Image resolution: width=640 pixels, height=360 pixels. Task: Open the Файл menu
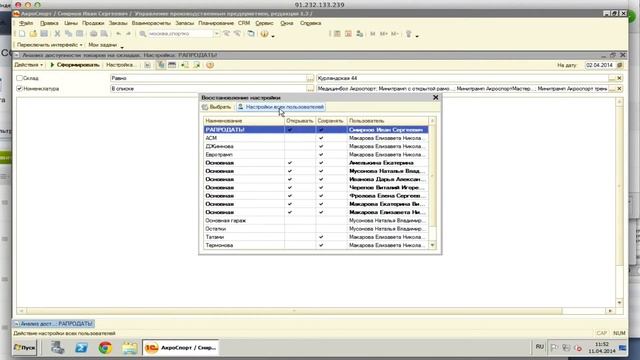26,23
